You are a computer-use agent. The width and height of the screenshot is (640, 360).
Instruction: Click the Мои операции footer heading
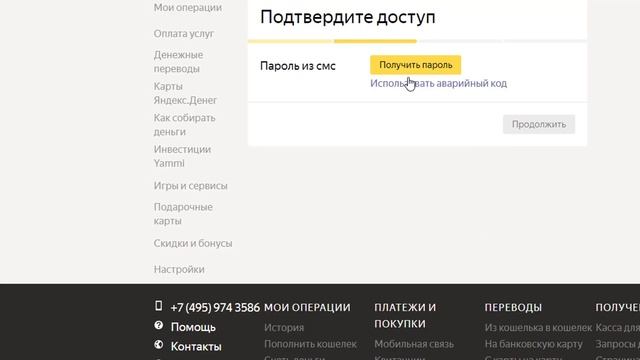pos(307,307)
